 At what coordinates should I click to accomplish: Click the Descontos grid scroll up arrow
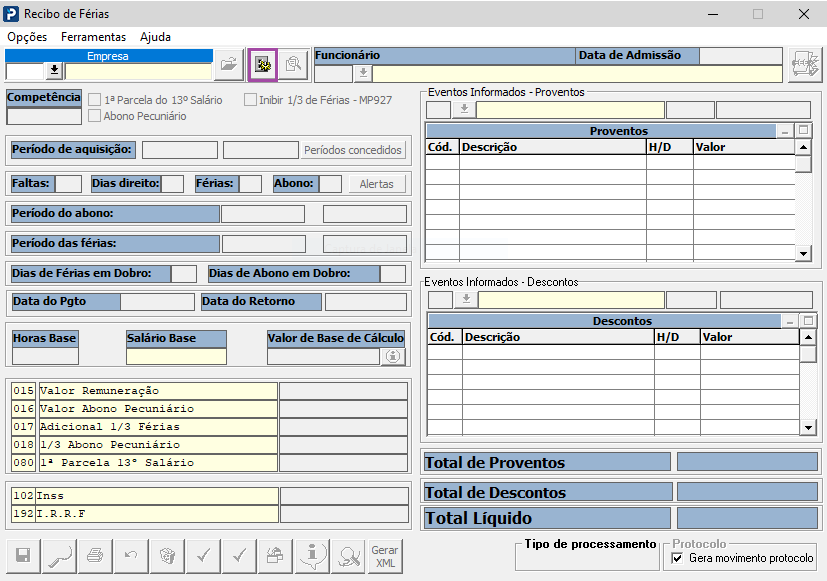(x=808, y=337)
